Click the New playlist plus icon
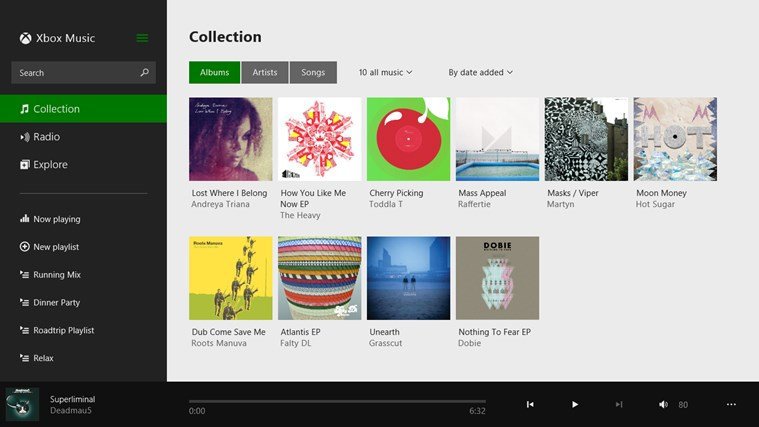Image resolution: width=759 pixels, height=427 pixels. pyautogui.click(x=25, y=247)
